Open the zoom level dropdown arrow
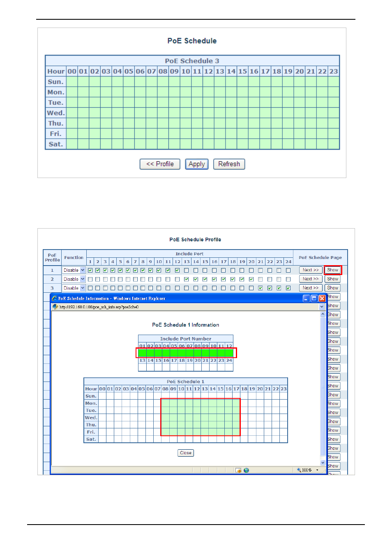This screenshot has width=392, height=555. [317, 470]
